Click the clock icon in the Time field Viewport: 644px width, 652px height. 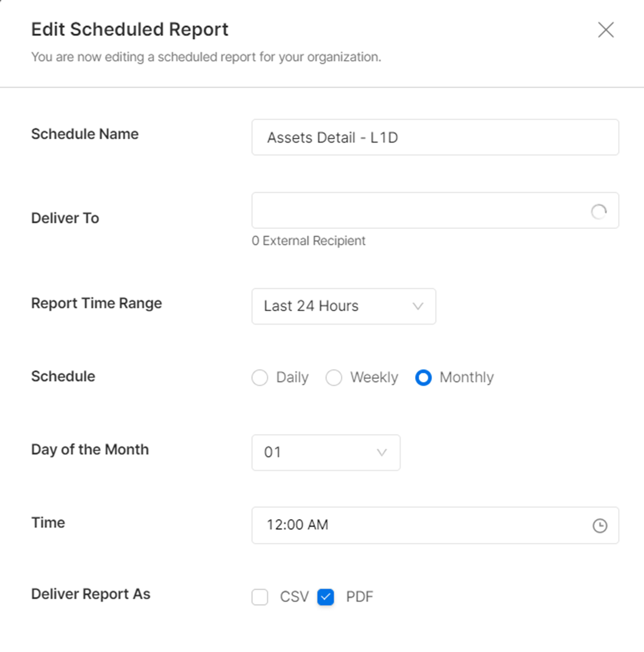click(600, 526)
